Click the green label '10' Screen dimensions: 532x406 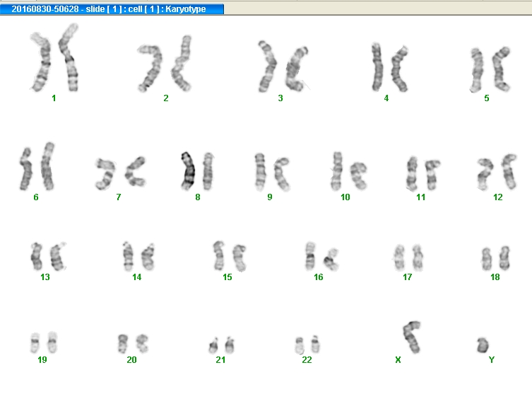345,197
